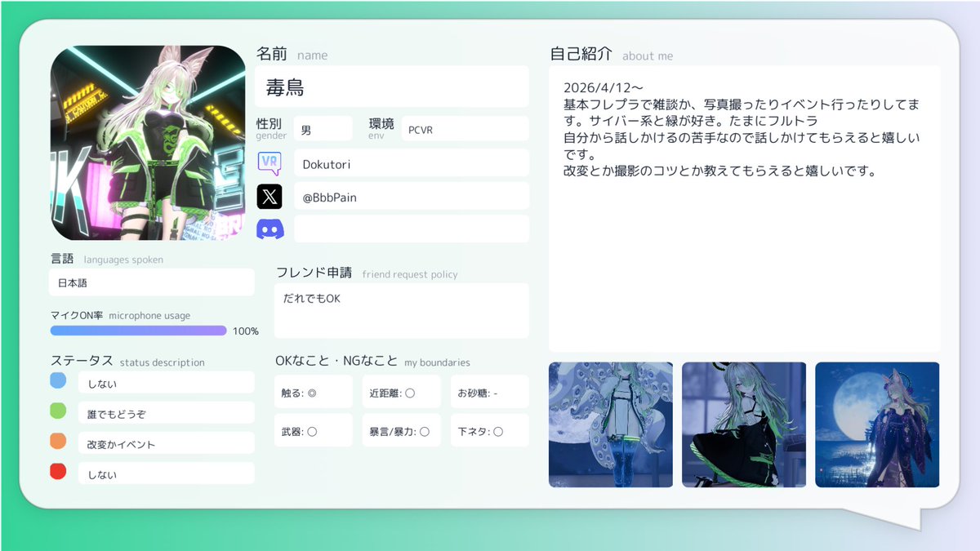Click the empty Discord username field
The image size is (980, 551).
tap(412, 229)
